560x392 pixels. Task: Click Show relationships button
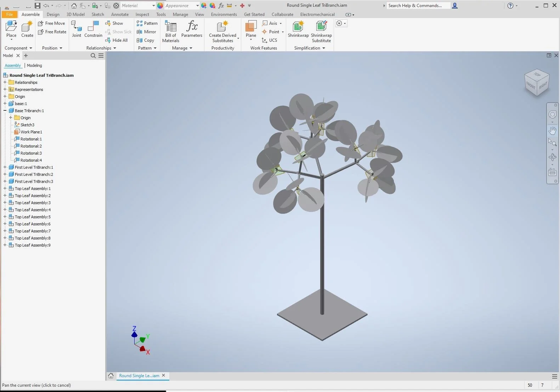[x=114, y=23]
